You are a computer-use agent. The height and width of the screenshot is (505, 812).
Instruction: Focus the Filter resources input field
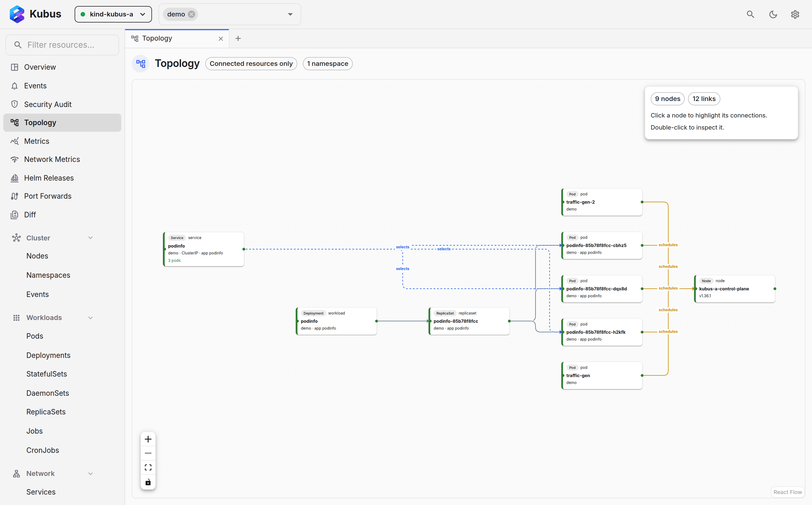pos(63,45)
